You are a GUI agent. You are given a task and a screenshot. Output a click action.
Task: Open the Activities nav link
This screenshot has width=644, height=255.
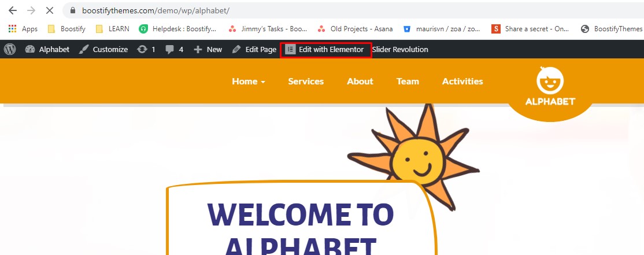(462, 82)
